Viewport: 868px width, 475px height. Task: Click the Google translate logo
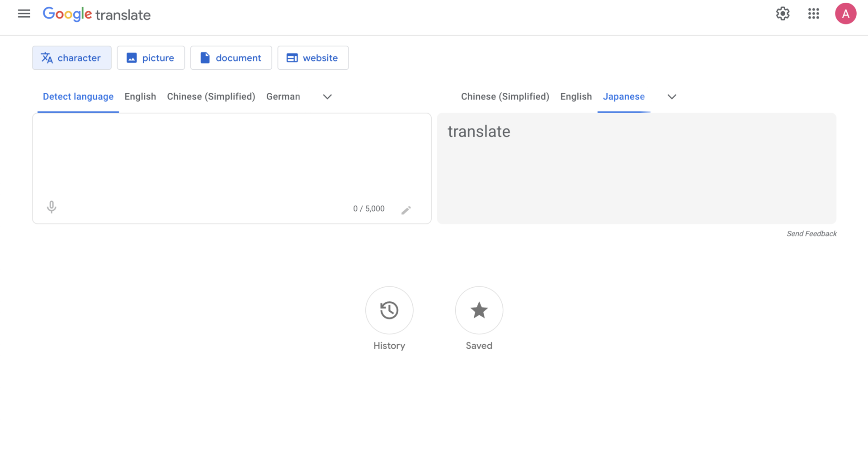[x=97, y=14]
